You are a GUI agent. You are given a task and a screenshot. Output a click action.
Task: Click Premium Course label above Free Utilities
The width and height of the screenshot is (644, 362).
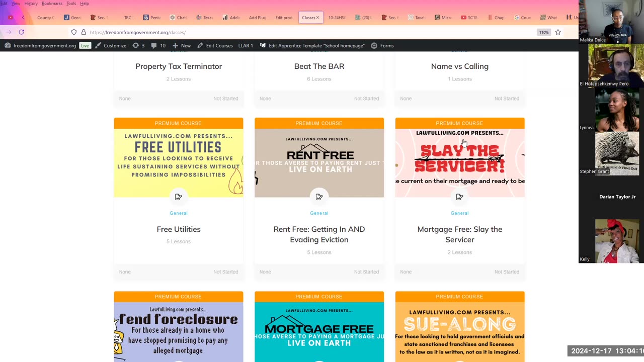pyautogui.click(x=178, y=123)
